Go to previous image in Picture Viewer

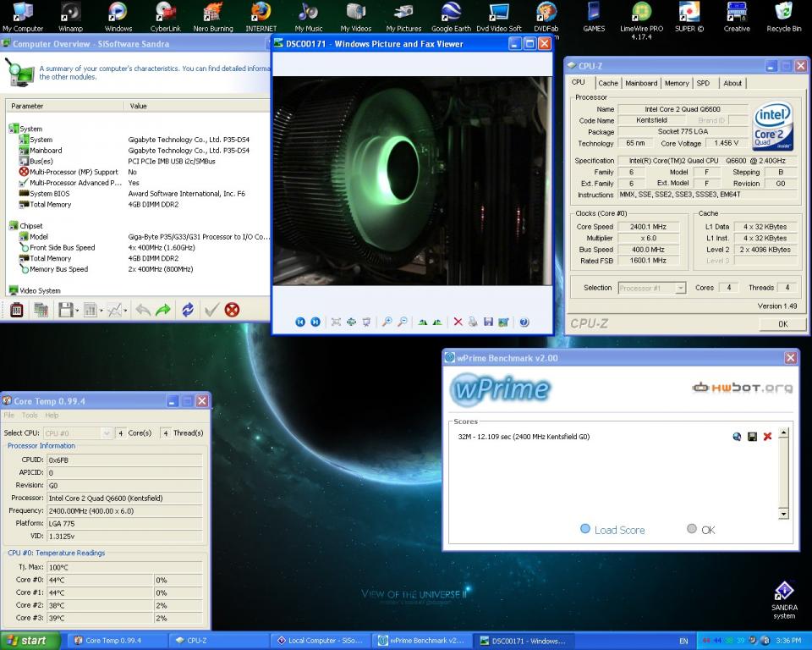pyautogui.click(x=299, y=322)
